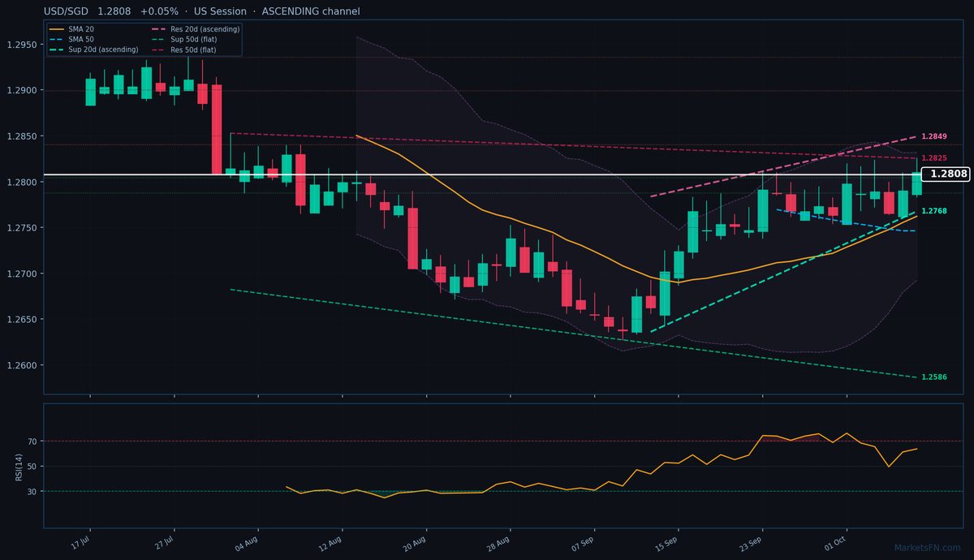Click the white 1.2808 current price tag
The width and height of the screenshot is (974, 560).
point(947,174)
